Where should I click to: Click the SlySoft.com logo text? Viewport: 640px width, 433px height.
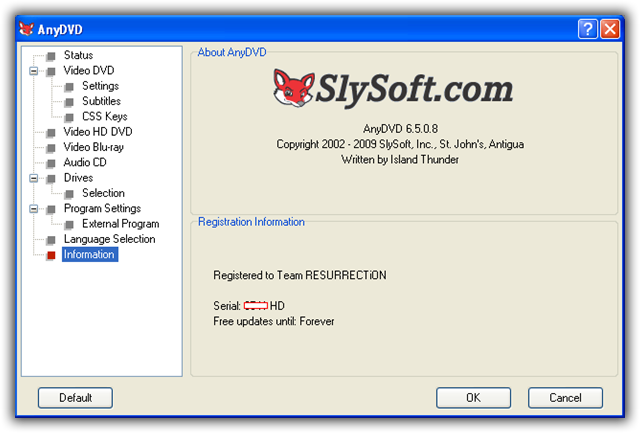click(414, 89)
